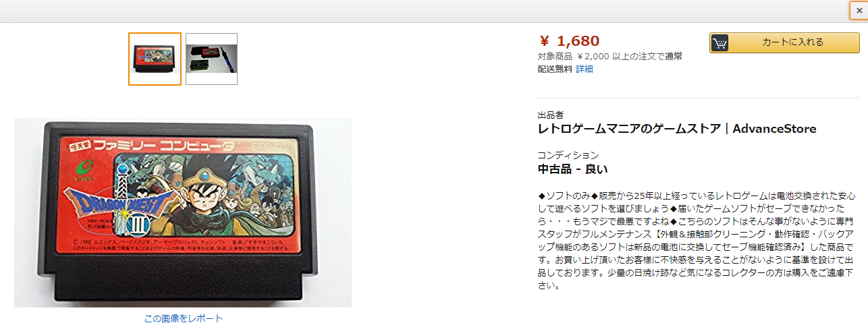Click the shopping cart icon on yellow button
Screen dimensions: 868x327
tap(720, 42)
